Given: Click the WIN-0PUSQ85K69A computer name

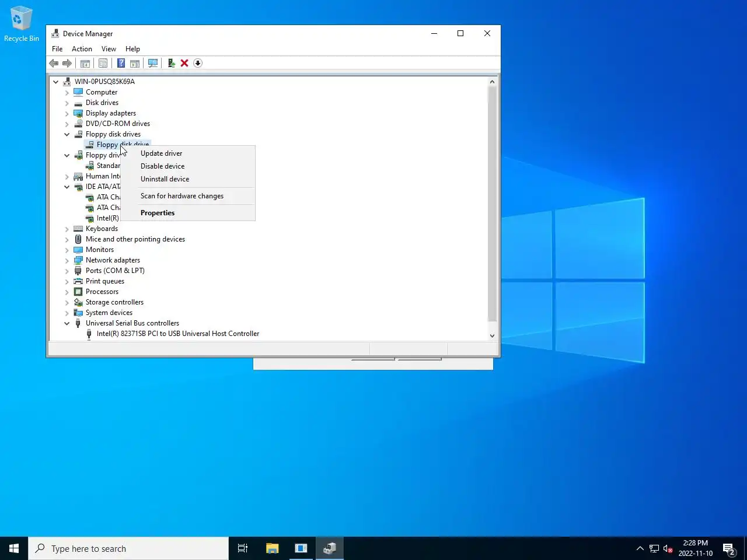Looking at the screenshot, I should 104,82.
